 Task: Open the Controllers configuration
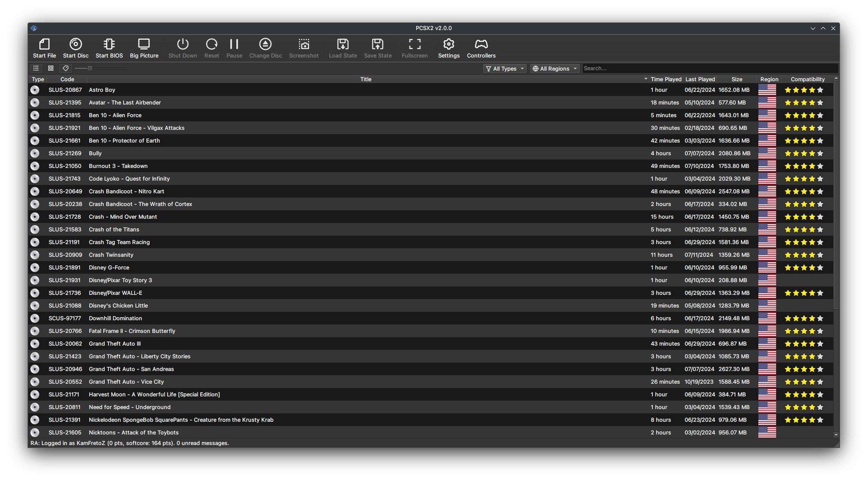click(x=481, y=44)
